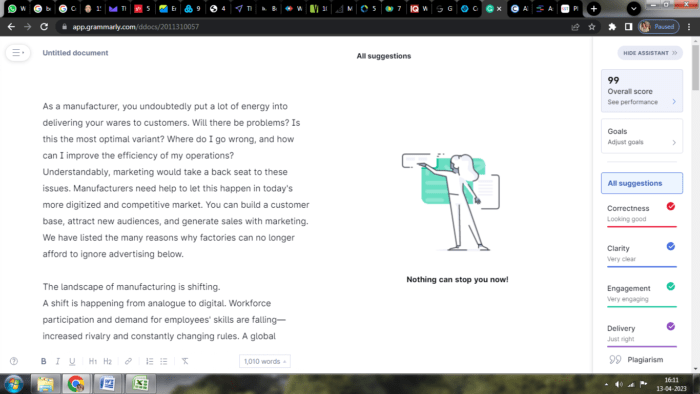Toggle underline formatting
The width and height of the screenshot is (700, 394).
(72, 361)
